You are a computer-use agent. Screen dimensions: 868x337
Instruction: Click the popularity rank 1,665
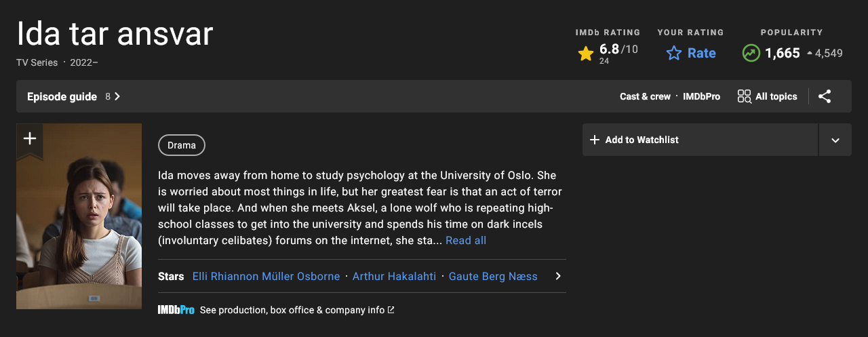click(x=783, y=53)
